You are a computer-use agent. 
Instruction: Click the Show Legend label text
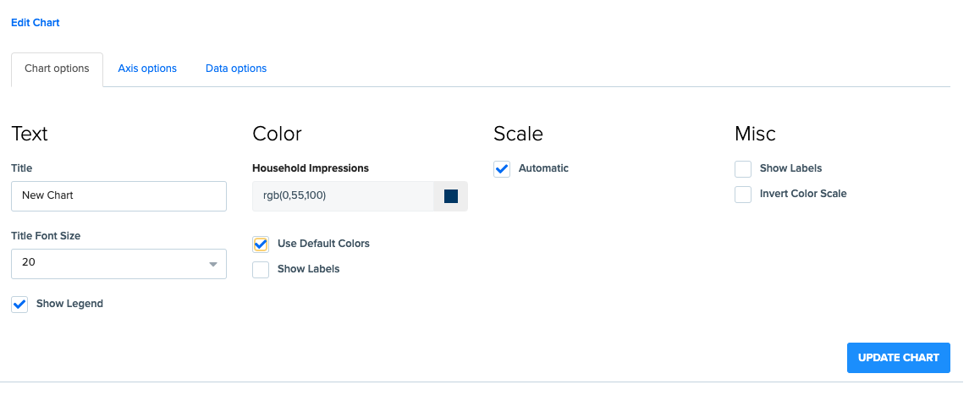point(69,305)
